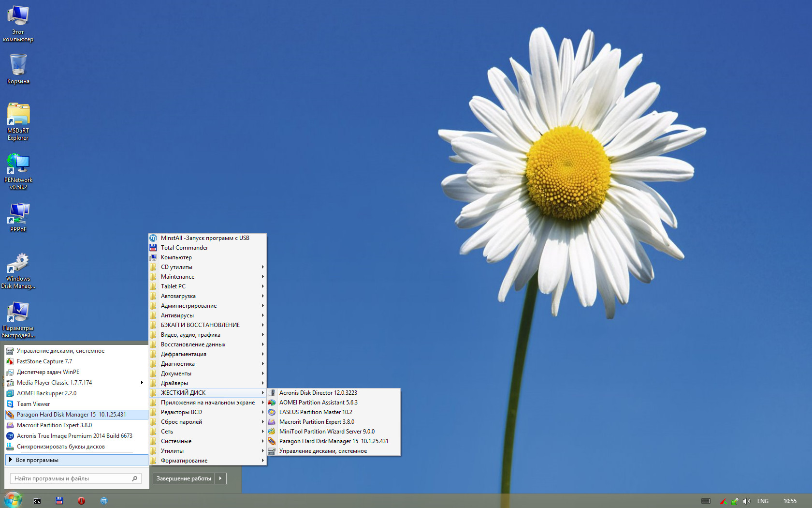Click the volume speaker tray icon
This screenshot has width=812, height=508.
pos(747,501)
